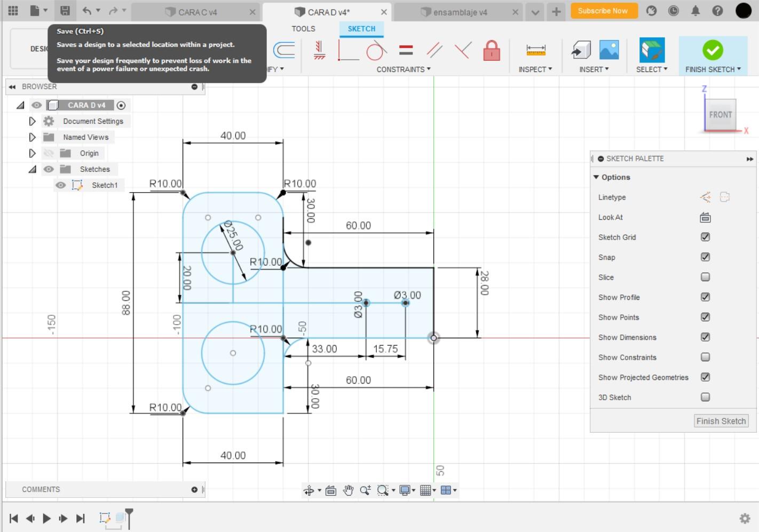Click the Linetype construction icon

(x=705, y=197)
